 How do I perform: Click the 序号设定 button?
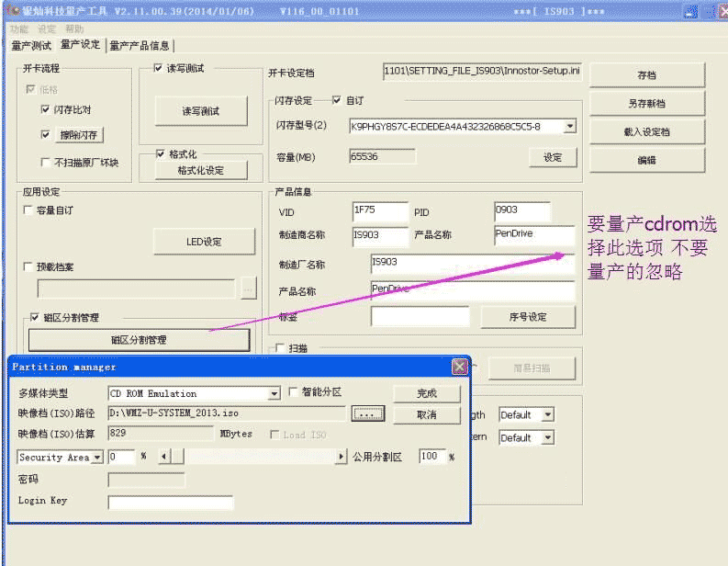[x=528, y=317]
